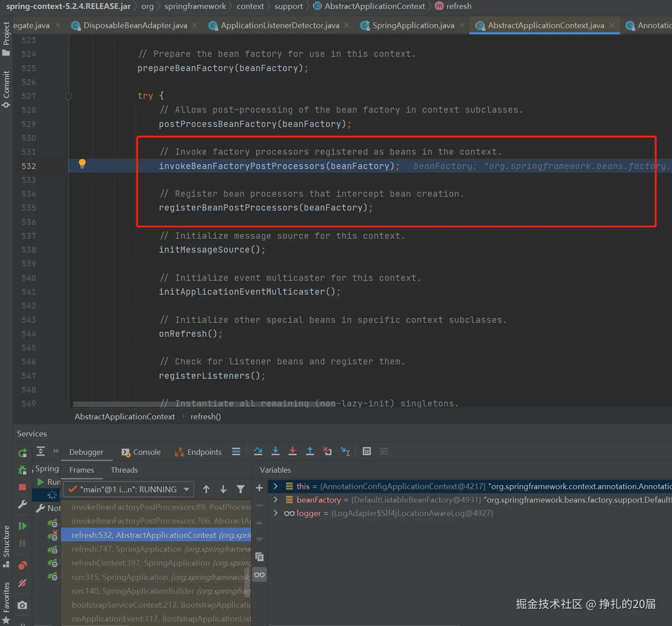Open the Evaluate Expression calculator icon
This screenshot has width=672, height=626.
[x=367, y=451]
